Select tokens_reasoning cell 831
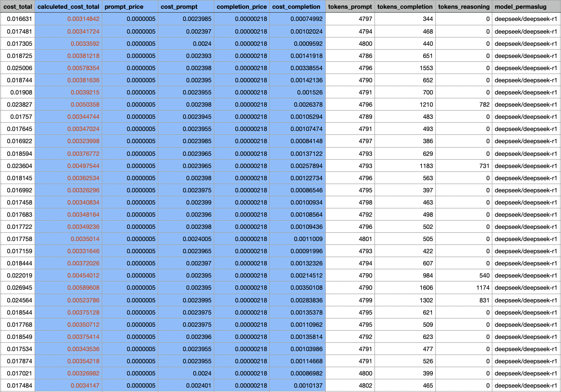The width and height of the screenshot is (561, 392). pos(464,300)
